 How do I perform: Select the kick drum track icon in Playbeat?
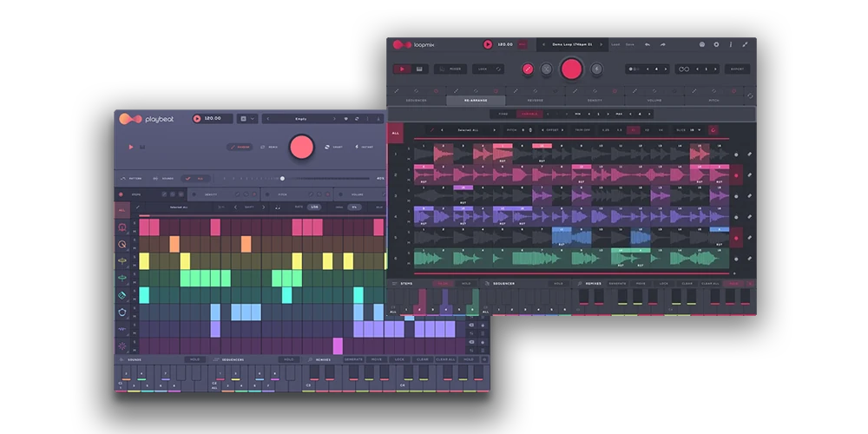tap(122, 227)
